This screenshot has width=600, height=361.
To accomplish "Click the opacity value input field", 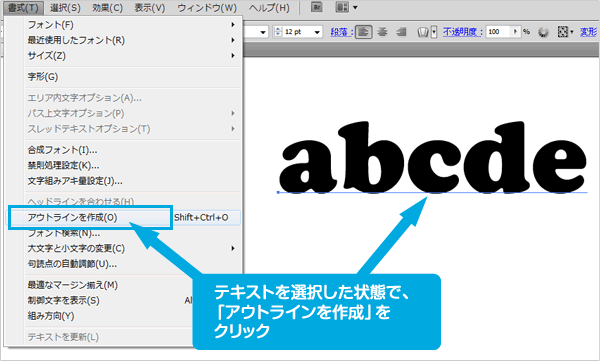I will click(499, 32).
